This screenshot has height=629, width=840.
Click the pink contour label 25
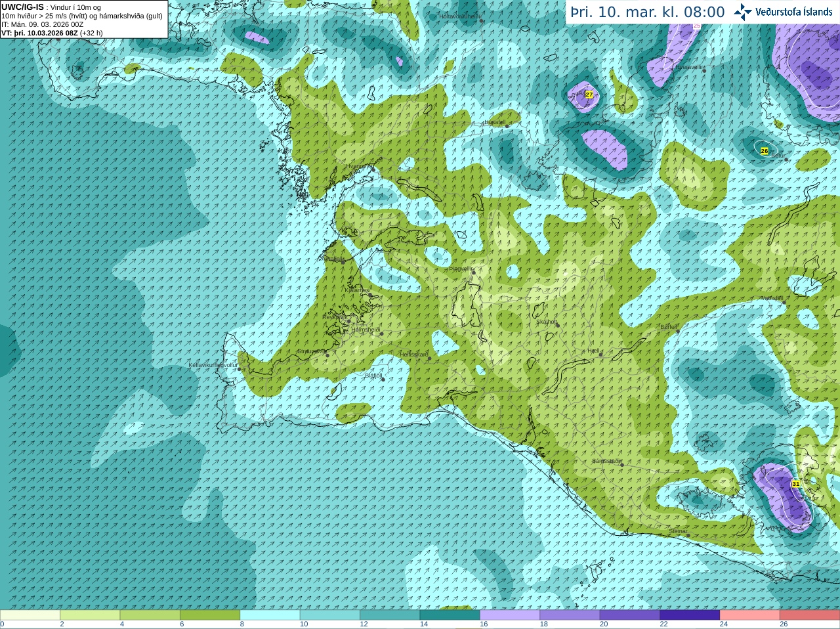tap(697, 26)
